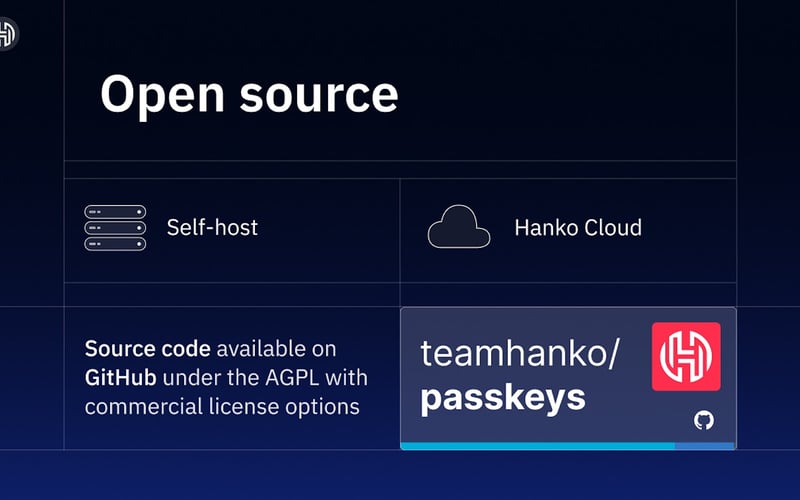Click the "Source code" bold text
Image resolution: width=800 pixels, height=500 pixels.
[147, 349]
